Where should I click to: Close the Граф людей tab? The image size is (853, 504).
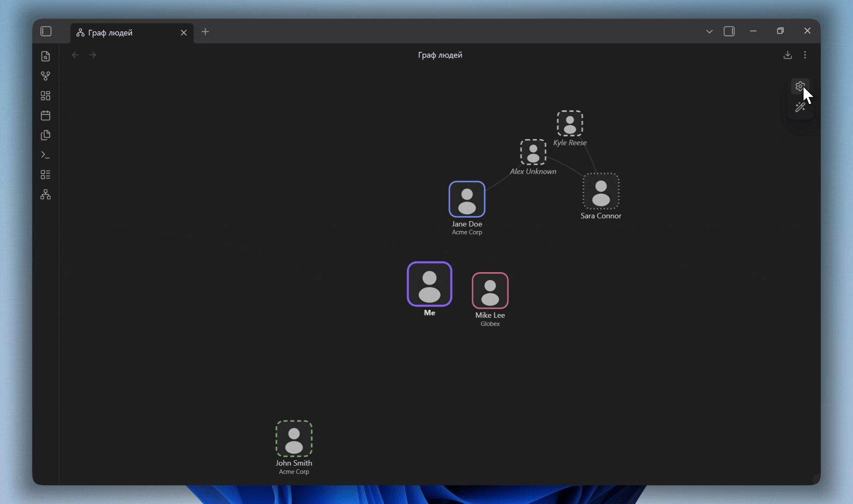pos(184,33)
